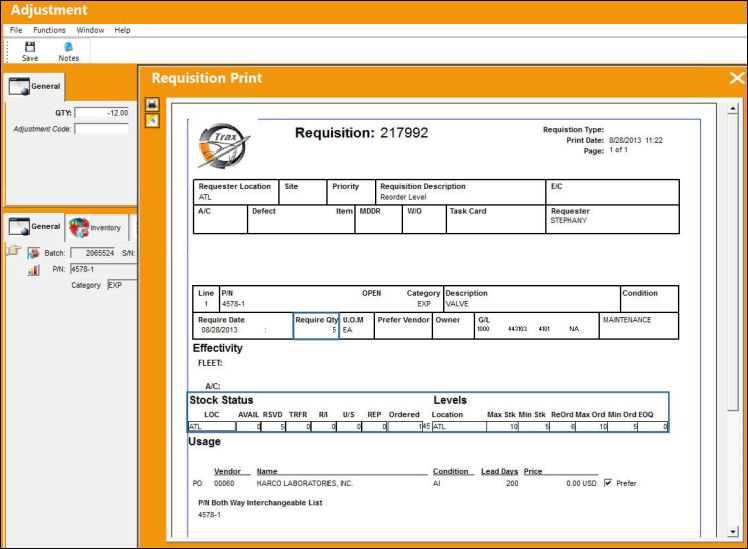The image size is (748, 549).
Task: Click the scrollbar up arrow in report
Action: point(733,109)
